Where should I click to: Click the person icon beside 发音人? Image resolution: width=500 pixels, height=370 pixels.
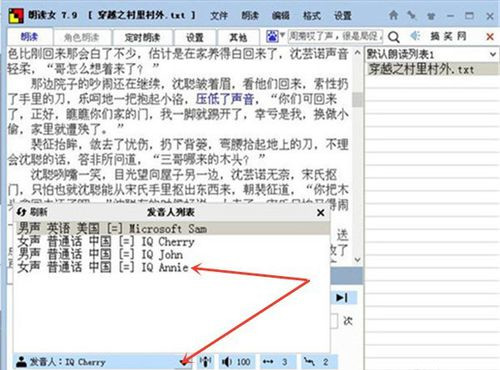[22, 362]
